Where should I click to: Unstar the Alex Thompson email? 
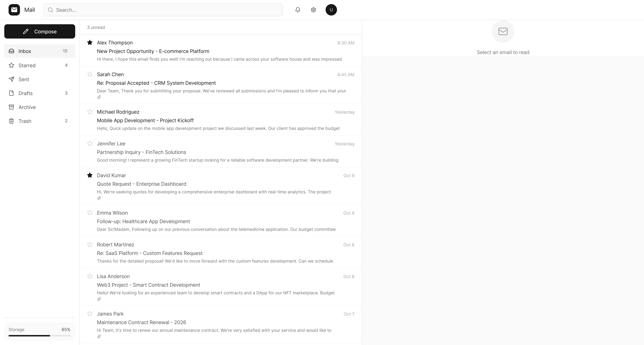coord(90,42)
